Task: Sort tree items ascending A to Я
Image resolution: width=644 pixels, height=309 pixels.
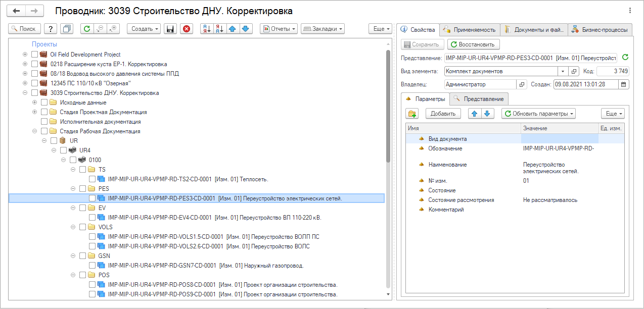Action: coord(207,29)
